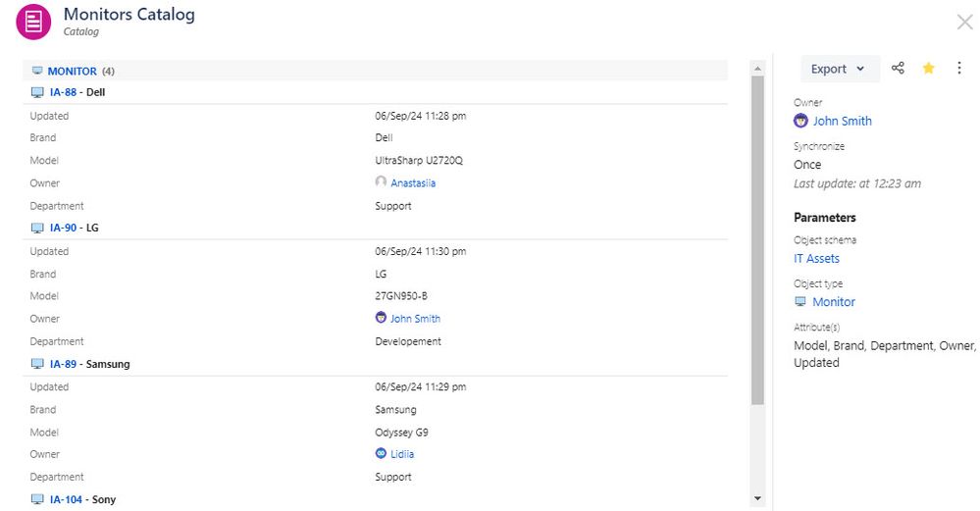
Task: Click John Smith avatar under Owner panel
Action: [800, 121]
